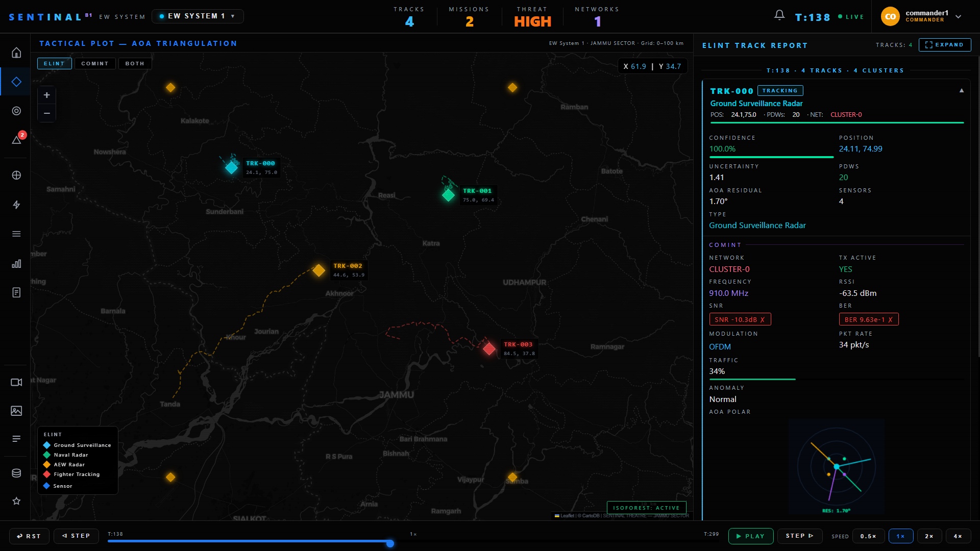
Task: Open the target circle sidebar icon
Action: click(16, 111)
